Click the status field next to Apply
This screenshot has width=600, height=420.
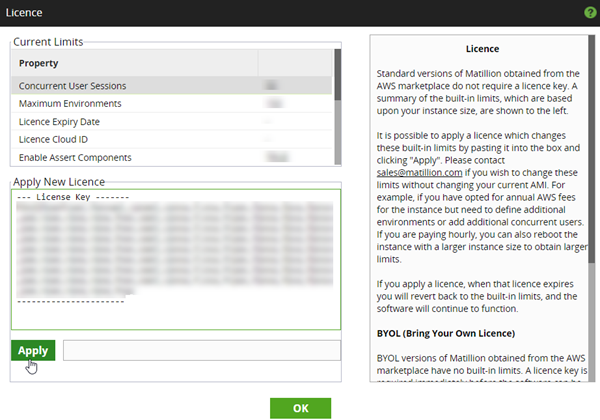[x=202, y=350]
